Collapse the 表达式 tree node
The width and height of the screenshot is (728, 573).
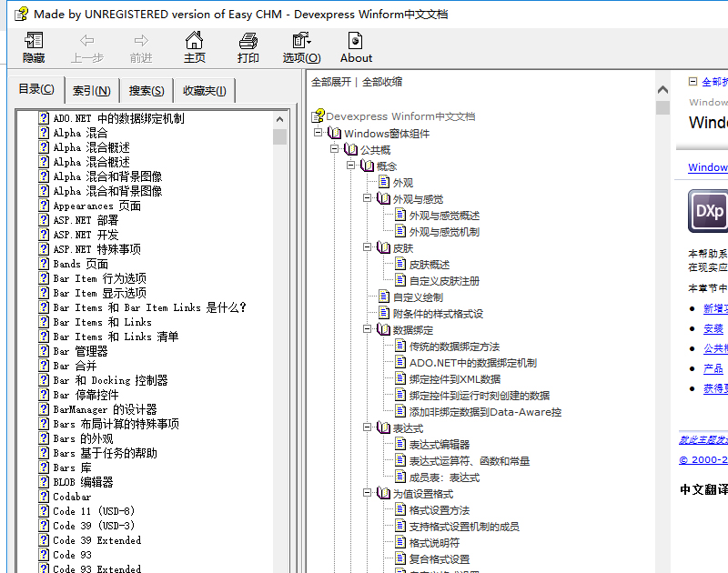[367, 427]
